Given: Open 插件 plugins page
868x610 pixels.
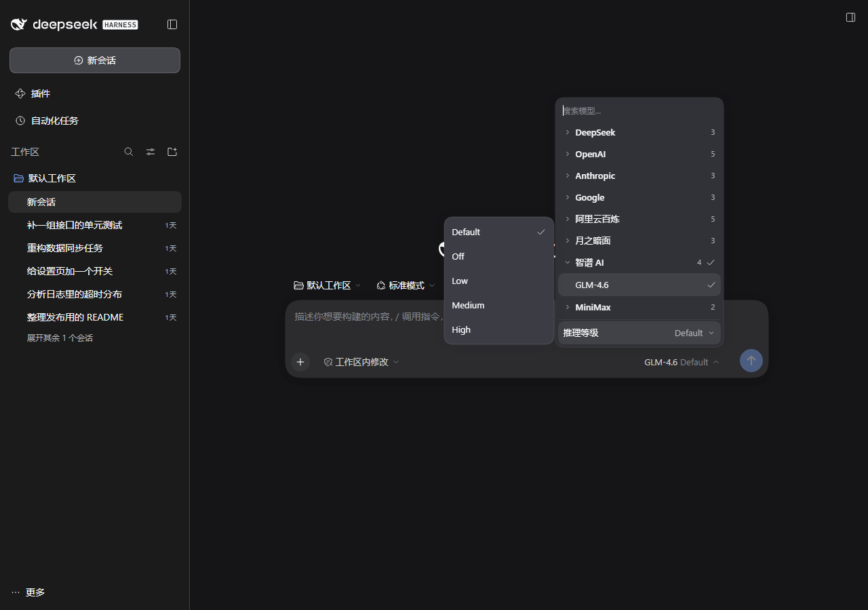Looking at the screenshot, I should (x=95, y=94).
